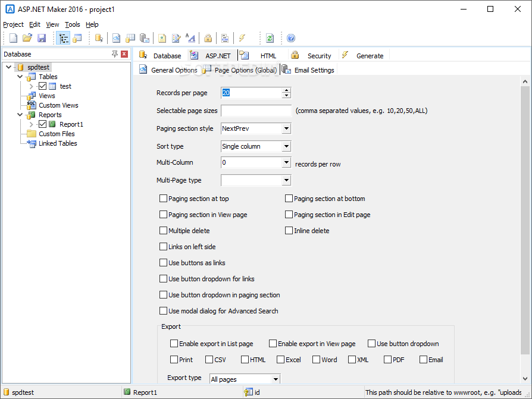
Task: Enable Paging section in View page
Action: coord(163,215)
